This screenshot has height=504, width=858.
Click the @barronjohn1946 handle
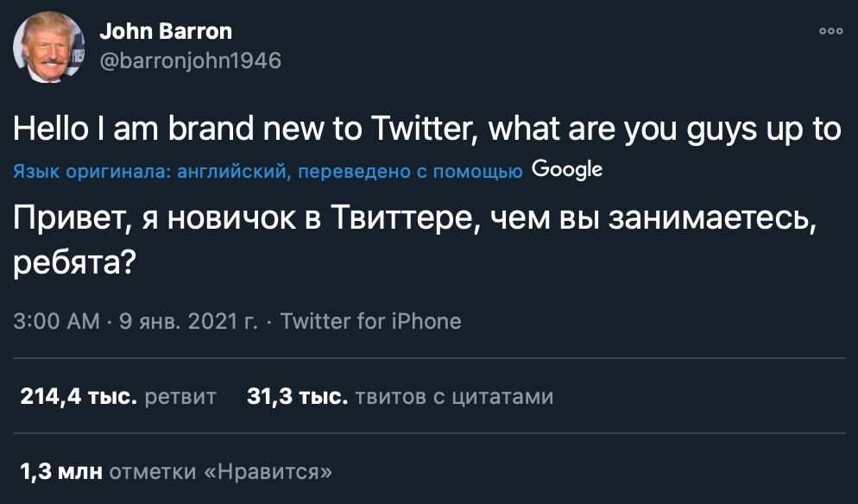[x=190, y=60]
